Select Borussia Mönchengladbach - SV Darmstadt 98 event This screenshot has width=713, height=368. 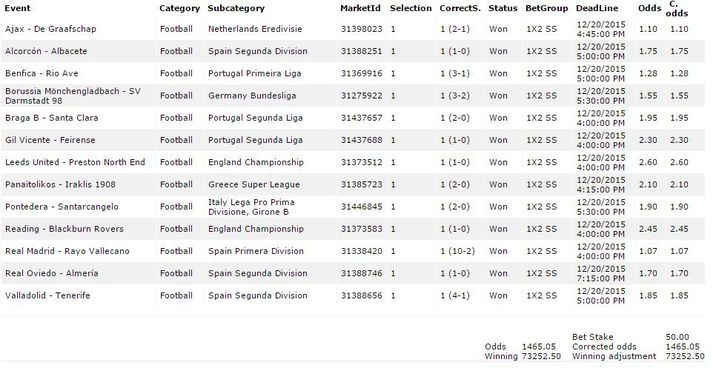click(x=73, y=96)
